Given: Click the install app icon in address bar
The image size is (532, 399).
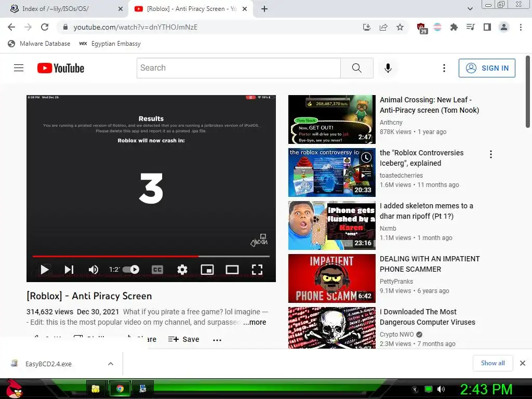Looking at the screenshot, I should point(367,27).
